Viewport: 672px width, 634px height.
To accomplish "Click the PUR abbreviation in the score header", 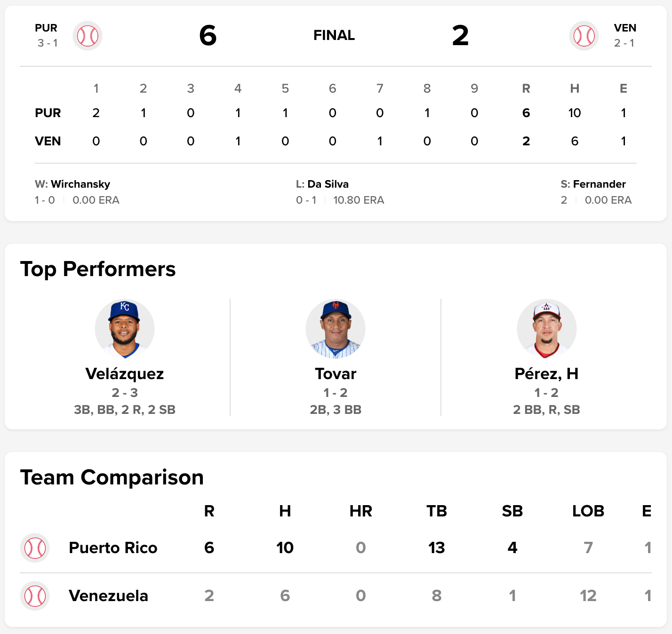I will pyautogui.click(x=46, y=28).
